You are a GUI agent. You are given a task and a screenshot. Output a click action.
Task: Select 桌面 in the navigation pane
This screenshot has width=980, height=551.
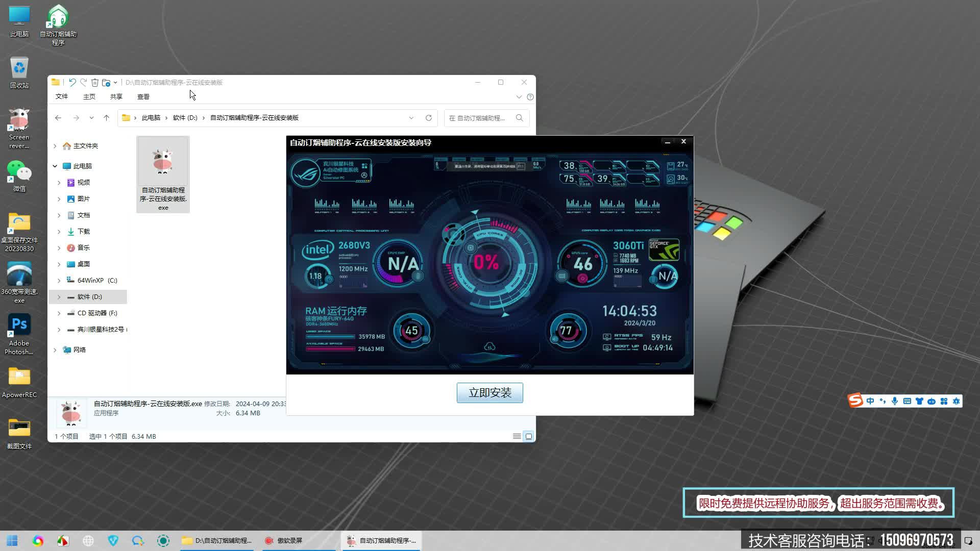[84, 264]
